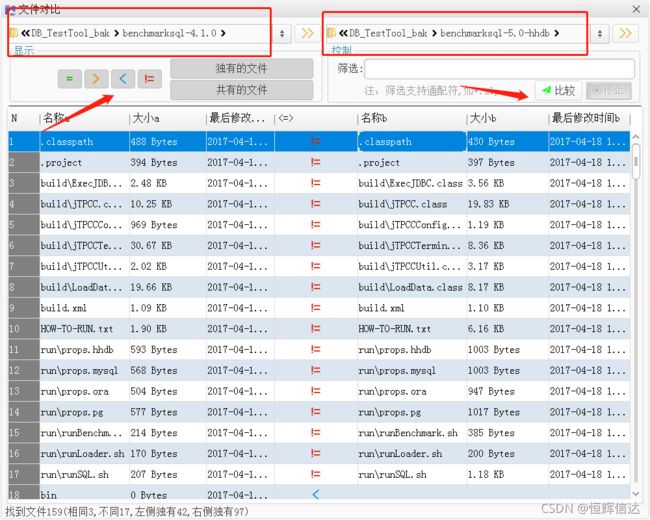The height and width of the screenshot is (520, 650).
Task: Click difference icon in .project row
Action: [x=315, y=162]
